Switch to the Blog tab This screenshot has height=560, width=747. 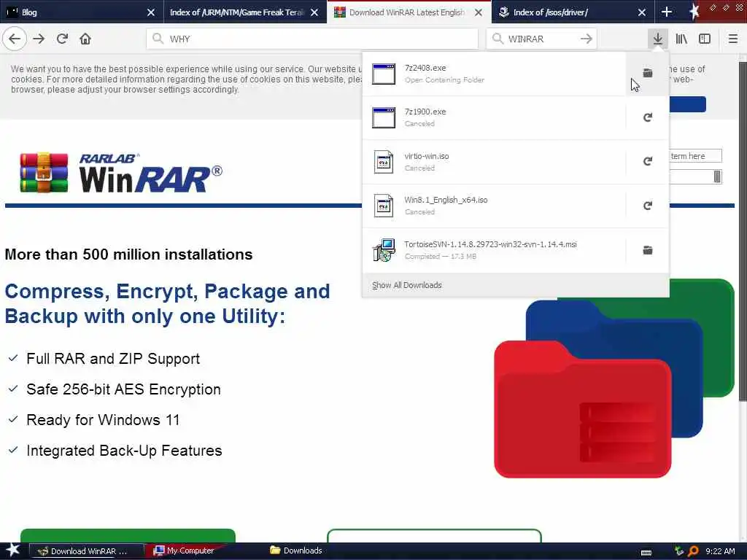coord(81,12)
